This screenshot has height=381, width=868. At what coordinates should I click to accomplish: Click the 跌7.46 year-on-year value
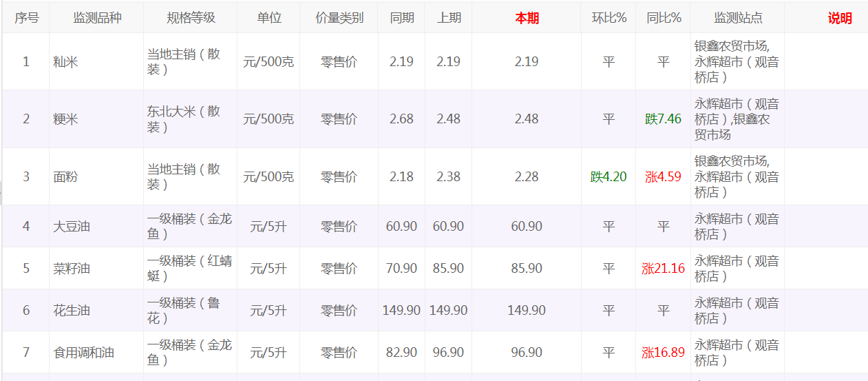pyautogui.click(x=664, y=119)
